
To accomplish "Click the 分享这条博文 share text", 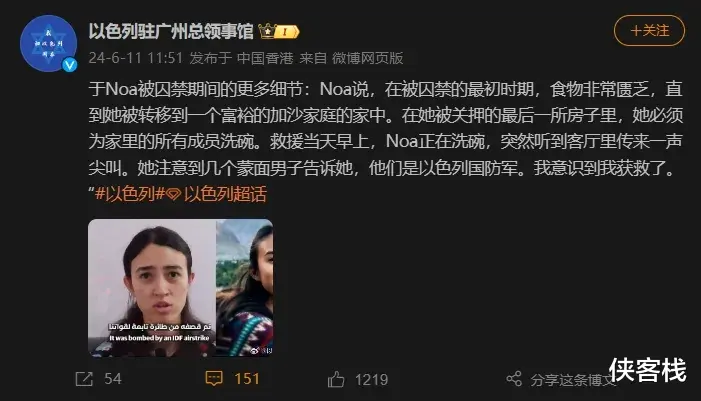I will pyautogui.click(x=573, y=380).
